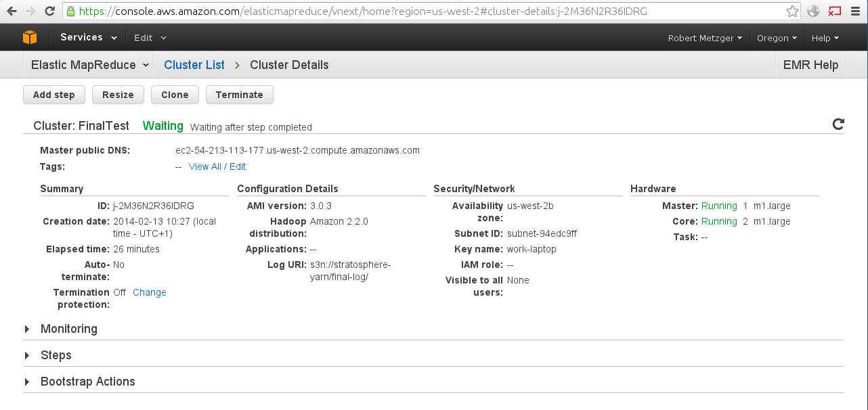868x410 pixels.
Task: Click the red cast screen extension icon
Action: [x=835, y=11]
